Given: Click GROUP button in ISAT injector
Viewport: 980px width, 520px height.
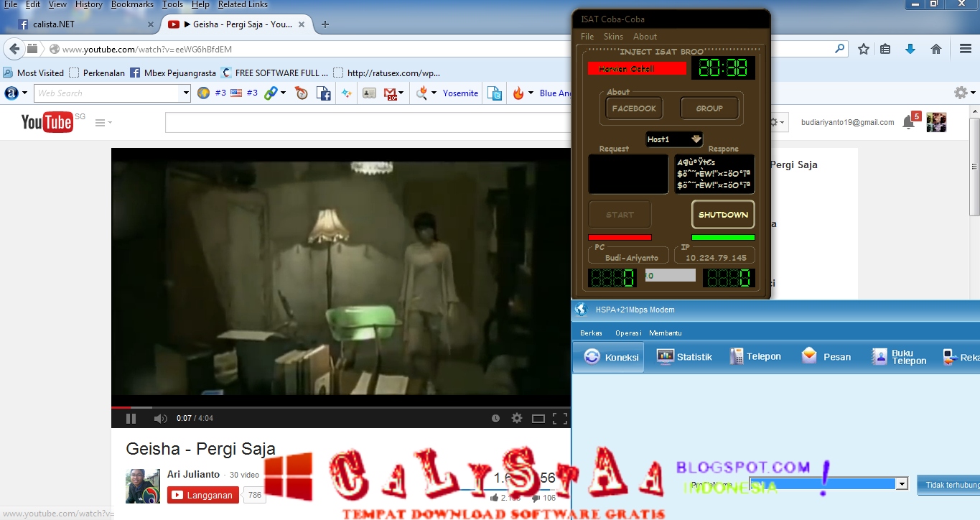Looking at the screenshot, I should tap(709, 108).
